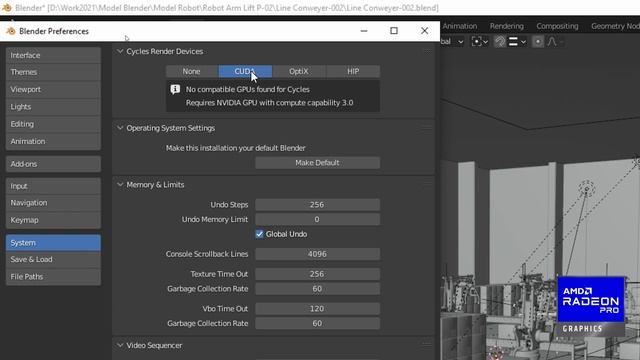Switch to the Animation workspace tab
Screen dimensions: 640x360
[x=460, y=26]
